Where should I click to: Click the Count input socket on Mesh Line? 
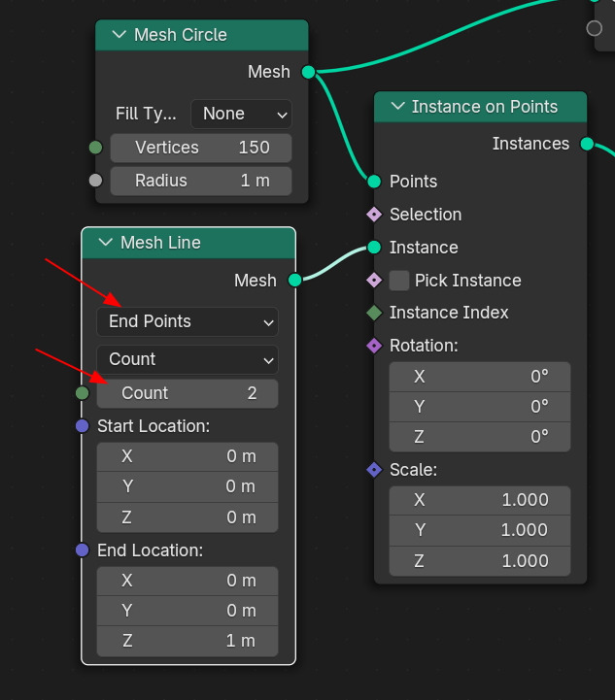tap(83, 393)
